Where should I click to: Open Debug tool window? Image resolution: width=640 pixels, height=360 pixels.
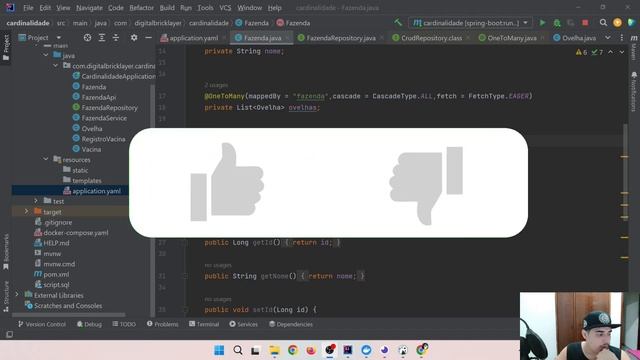pyautogui.click(x=89, y=324)
